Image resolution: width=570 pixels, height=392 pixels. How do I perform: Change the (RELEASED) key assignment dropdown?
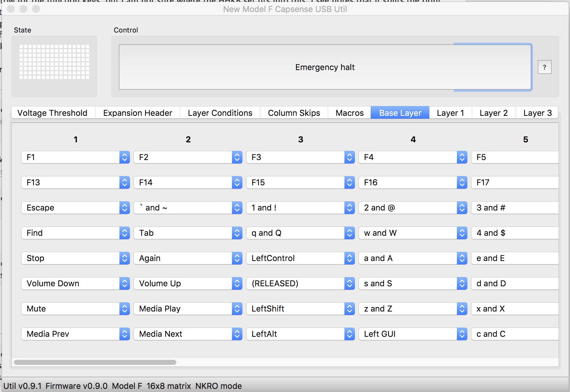(x=300, y=283)
